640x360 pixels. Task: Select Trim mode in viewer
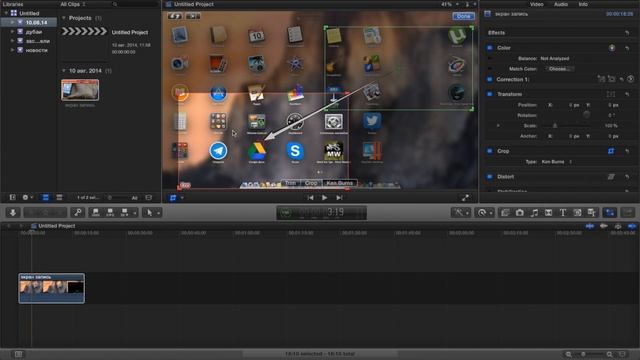(x=291, y=183)
